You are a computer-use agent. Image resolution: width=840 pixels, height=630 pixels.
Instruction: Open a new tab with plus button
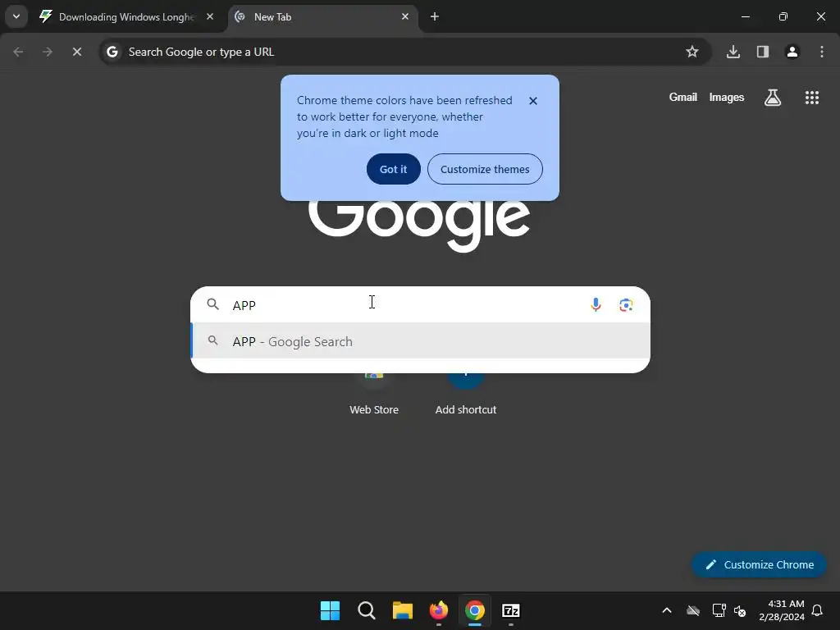pos(435,16)
